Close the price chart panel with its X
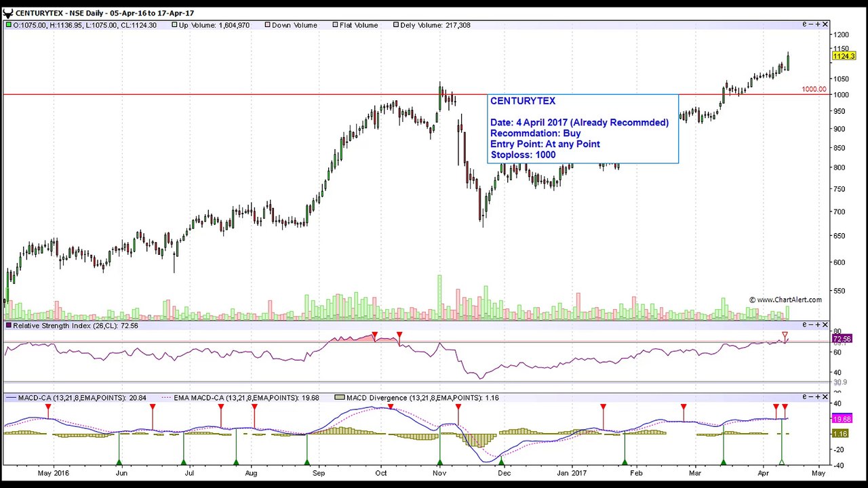 pos(825,24)
